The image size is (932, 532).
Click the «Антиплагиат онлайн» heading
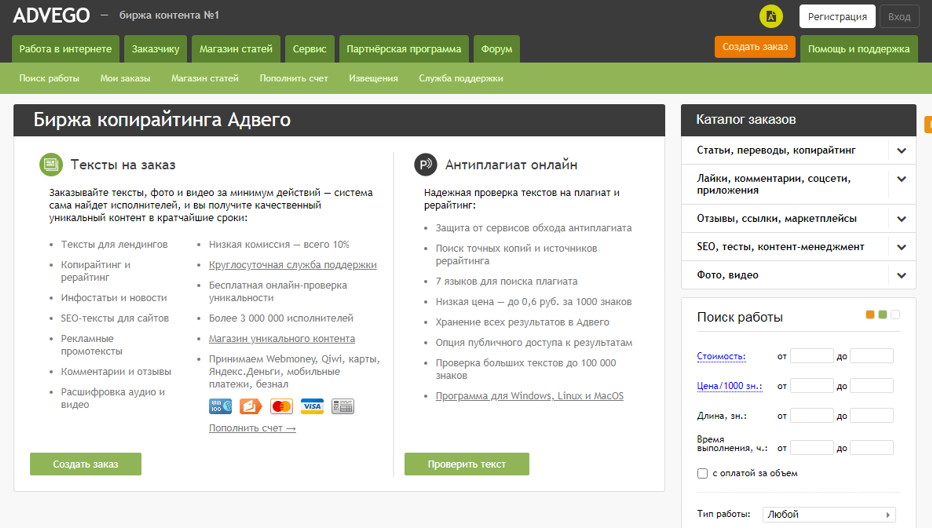(511, 165)
